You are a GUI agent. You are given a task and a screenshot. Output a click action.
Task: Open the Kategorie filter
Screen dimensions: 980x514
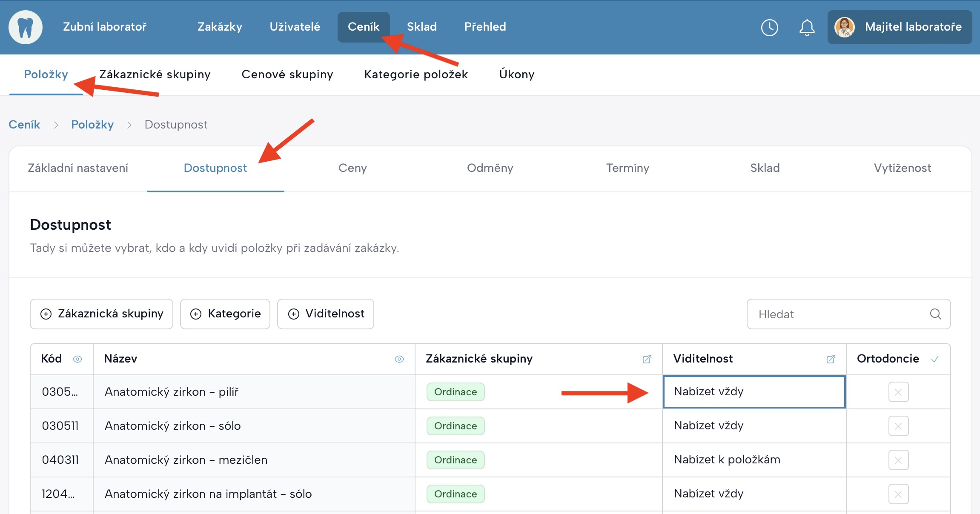pyautogui.click(x=225, y=314)
